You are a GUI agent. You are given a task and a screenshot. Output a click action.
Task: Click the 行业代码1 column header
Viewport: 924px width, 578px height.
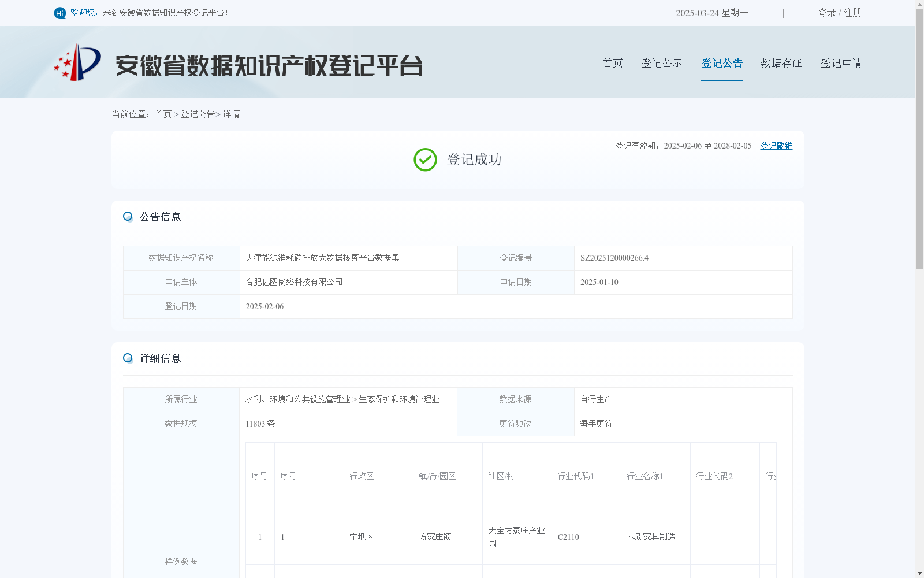(576, 476)
